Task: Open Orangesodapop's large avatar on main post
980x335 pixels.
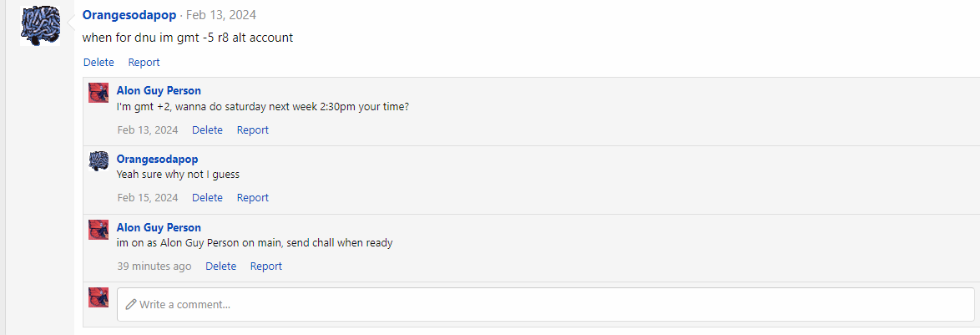Action: tap(40, 26)
